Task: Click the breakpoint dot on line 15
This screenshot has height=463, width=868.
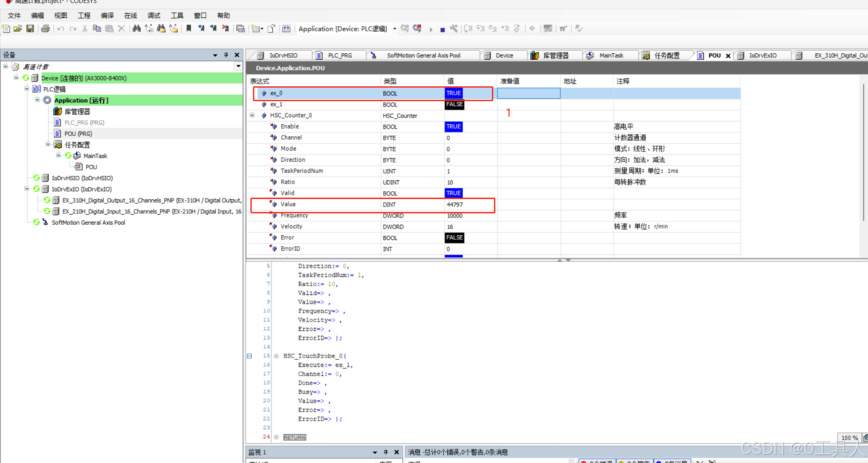Action: click(x=276, y=356)
